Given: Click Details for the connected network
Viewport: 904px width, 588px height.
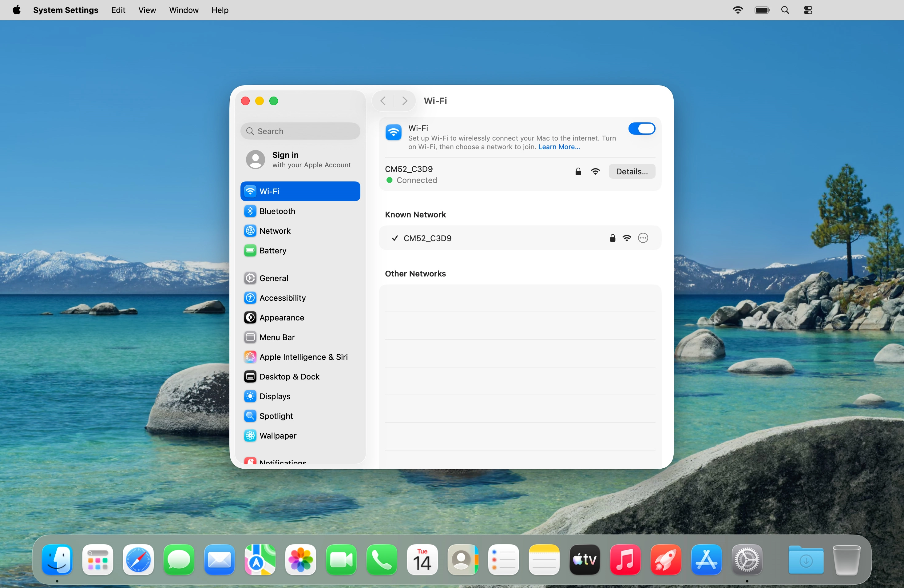Looking at the screenshot, I should (x=632, y=171).
